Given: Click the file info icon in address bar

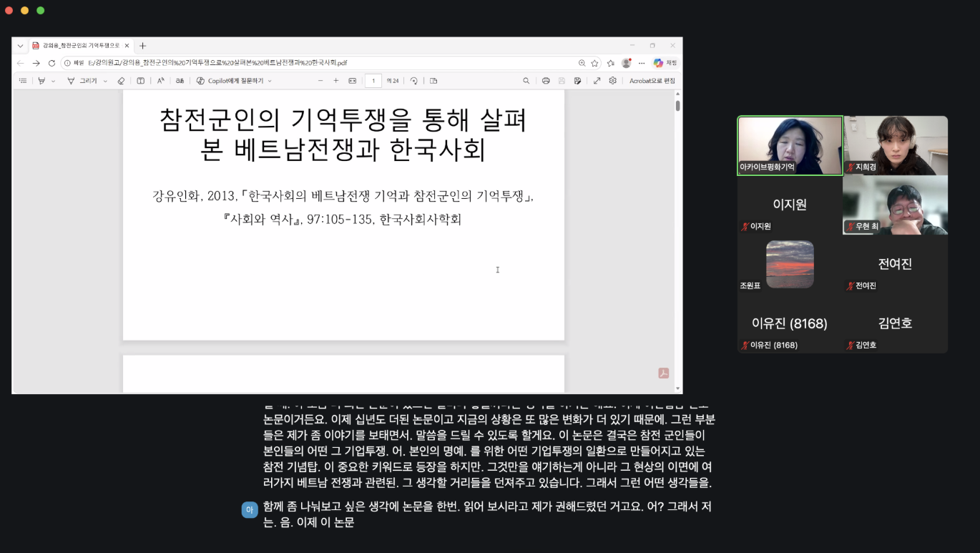Looking at the screenshot, I should click(67, 63).
